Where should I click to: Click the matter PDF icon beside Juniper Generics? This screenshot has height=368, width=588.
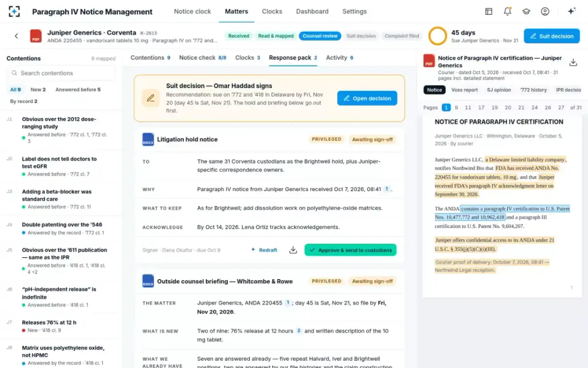pos(36,36)
